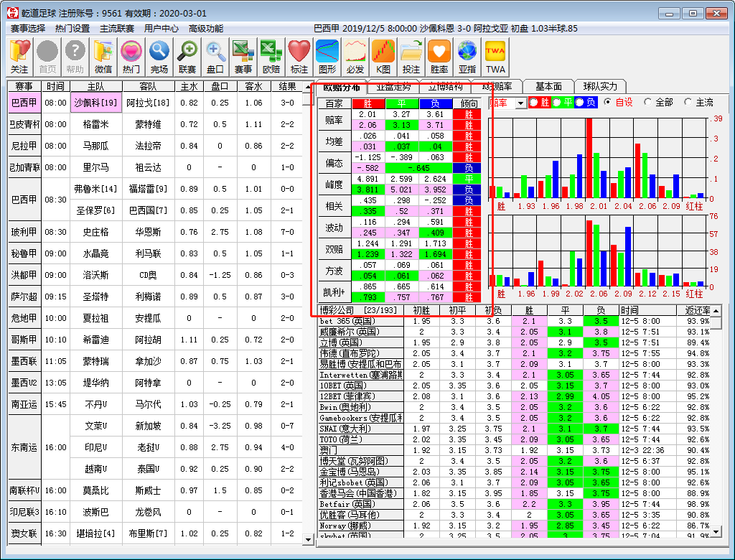The image size is (735, 560).
Task: Open the 帮助 help icon
Action: 75,57
